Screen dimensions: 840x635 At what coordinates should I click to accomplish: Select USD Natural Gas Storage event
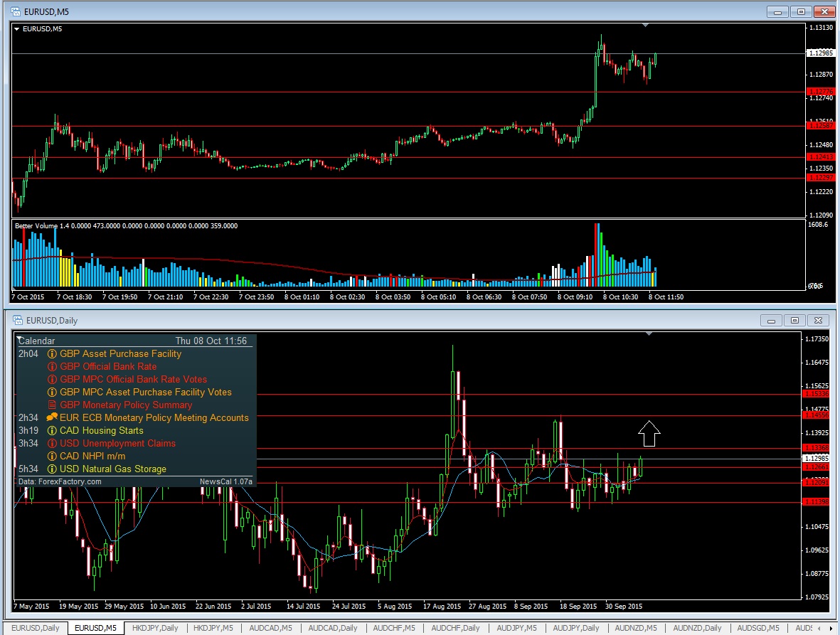(113, 469)
